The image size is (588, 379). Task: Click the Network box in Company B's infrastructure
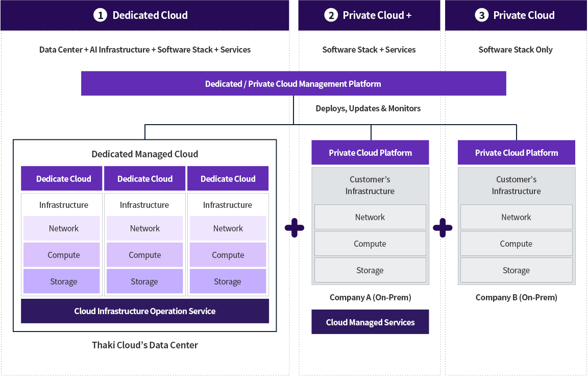(x=516, y=217)
